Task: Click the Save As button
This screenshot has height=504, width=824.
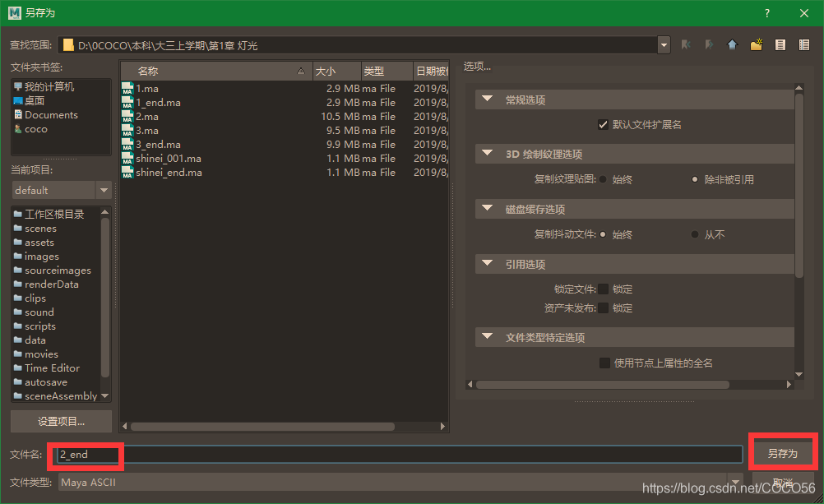Action: click(x=782, y=453)
